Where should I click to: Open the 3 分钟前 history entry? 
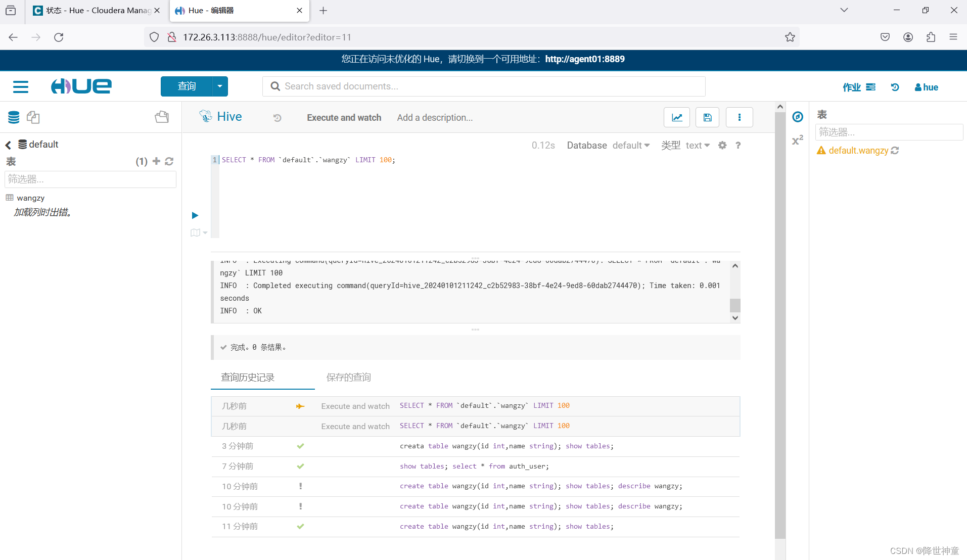point(475,446)
